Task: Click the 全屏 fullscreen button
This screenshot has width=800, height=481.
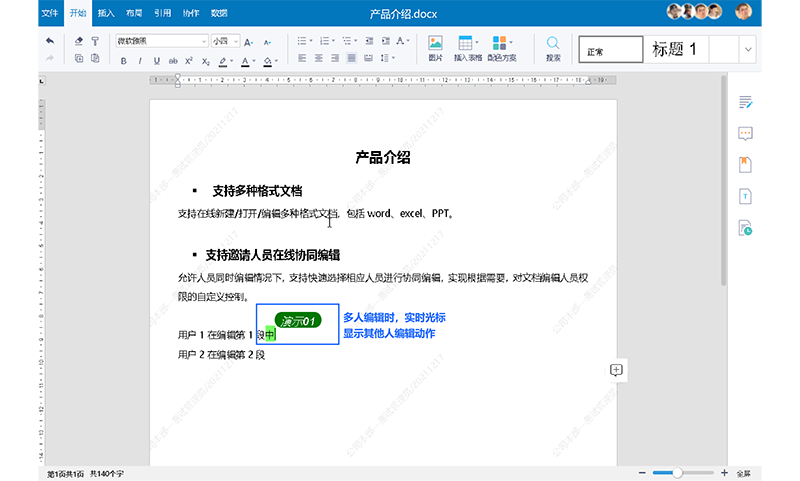Action: (x=743, y=472)
